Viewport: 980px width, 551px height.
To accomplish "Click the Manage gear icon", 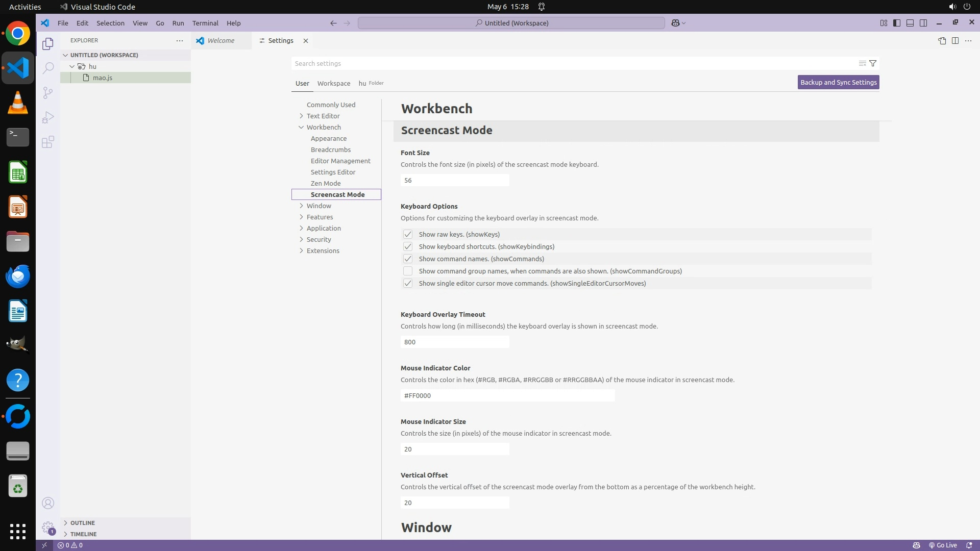I will [47, 527].
